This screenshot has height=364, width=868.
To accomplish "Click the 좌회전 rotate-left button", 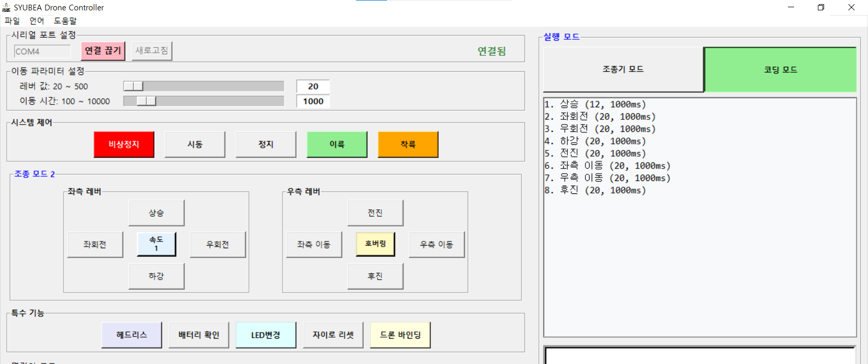I will pyautogui.click(x=95, y=245).
